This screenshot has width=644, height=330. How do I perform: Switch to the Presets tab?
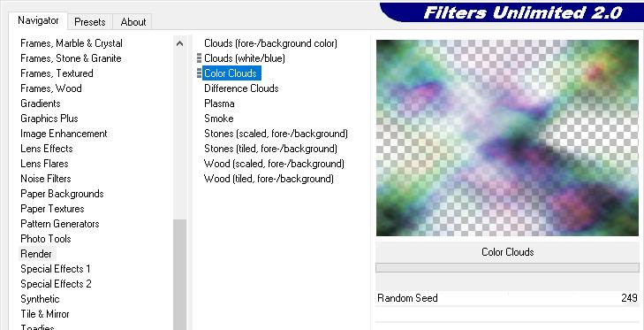(x=89, y=22)
